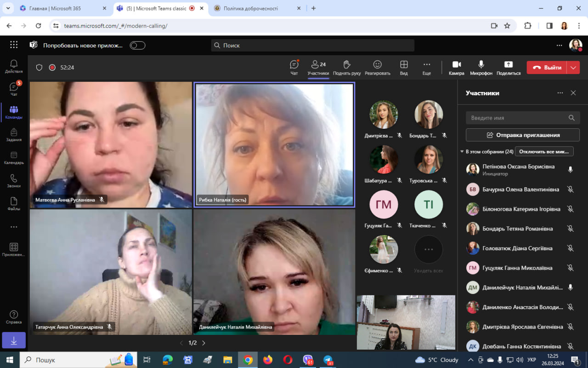This screenshot has height=368, width=588.
Task: Select Рибка Наталія video tile
Action: click(274, 145)
